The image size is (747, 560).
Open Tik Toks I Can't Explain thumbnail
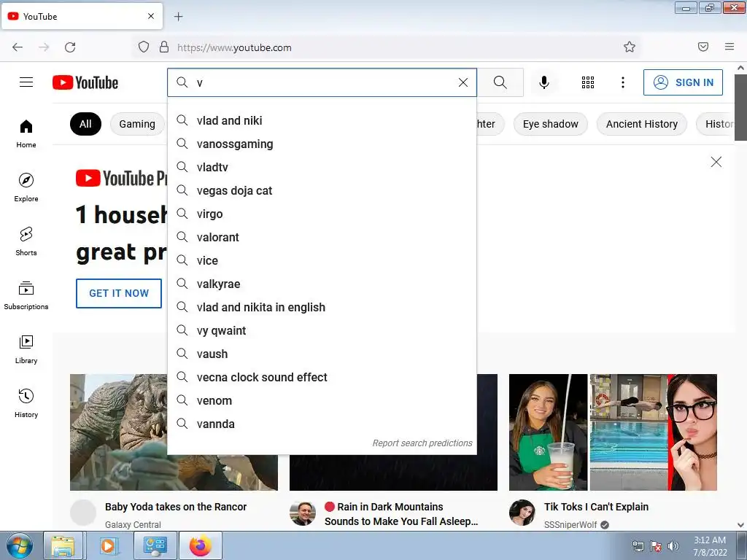(x=613, y=432)
